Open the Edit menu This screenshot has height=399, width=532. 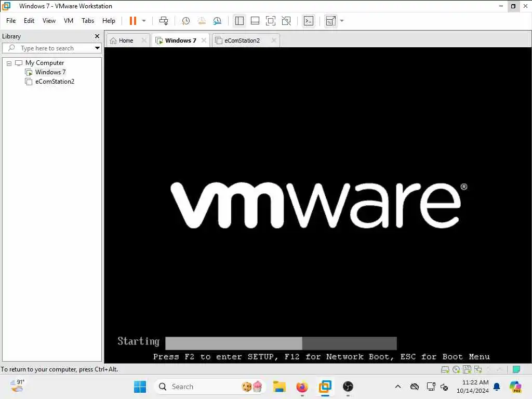(x=29, y=21)
